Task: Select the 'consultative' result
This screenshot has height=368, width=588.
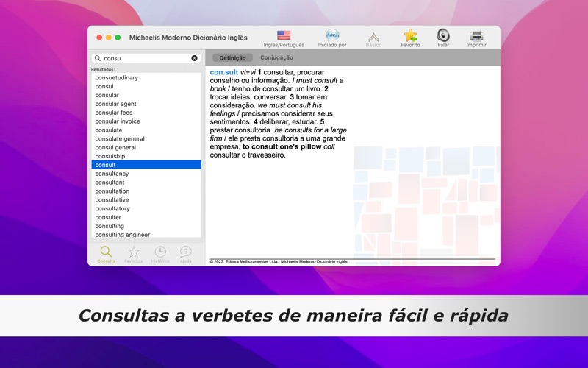Action: point(146,199)
